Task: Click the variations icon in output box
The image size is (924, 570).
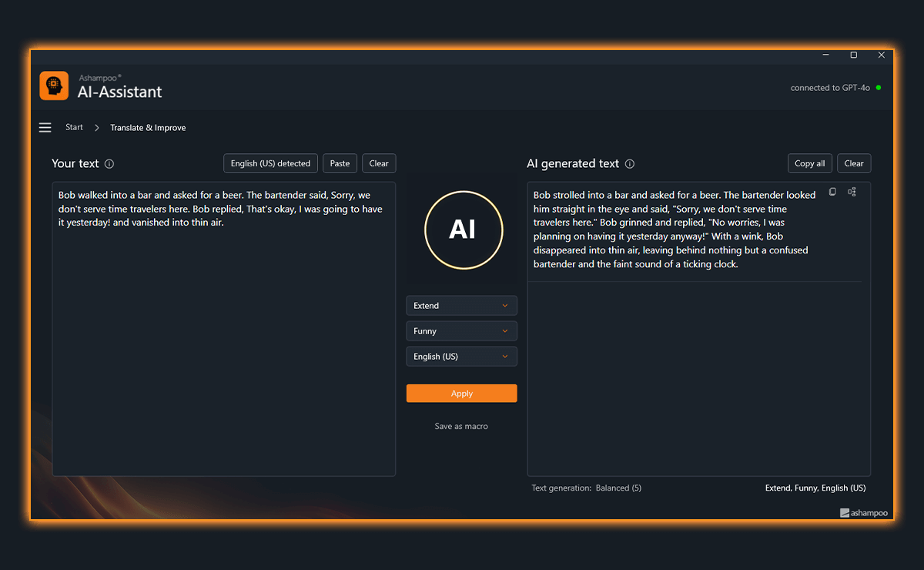Action: (x=852, y=192)
